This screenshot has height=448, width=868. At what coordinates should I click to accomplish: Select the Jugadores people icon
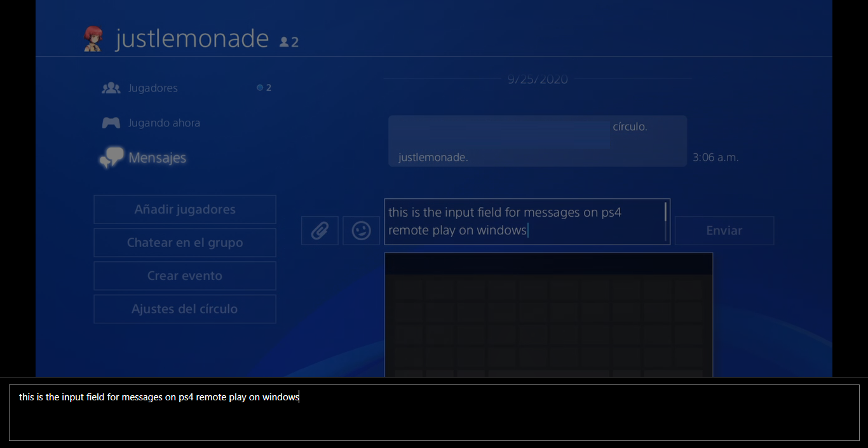click(x=111, y=88)
